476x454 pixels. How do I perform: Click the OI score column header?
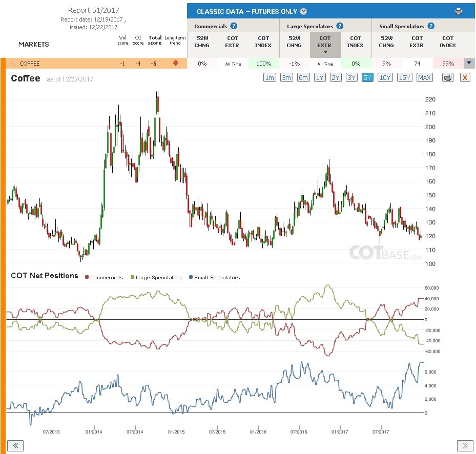[138, 40]
